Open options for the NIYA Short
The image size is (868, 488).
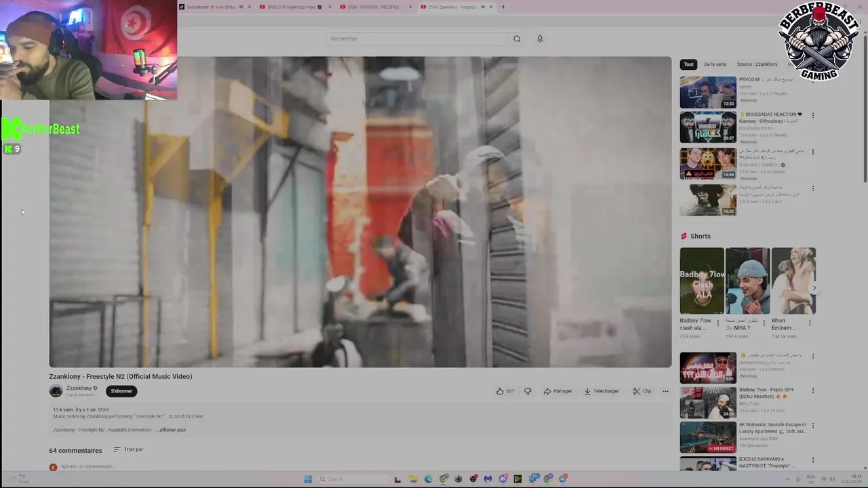click(x=764, y=323)
